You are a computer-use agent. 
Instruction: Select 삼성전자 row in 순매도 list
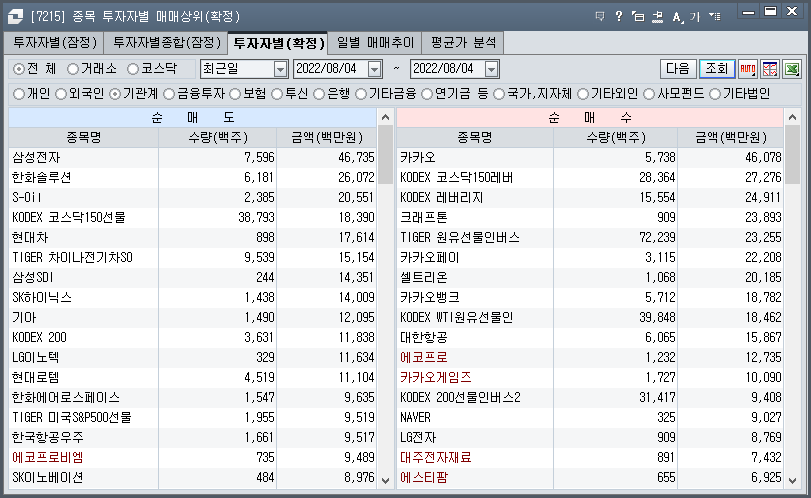pos(192,158)
